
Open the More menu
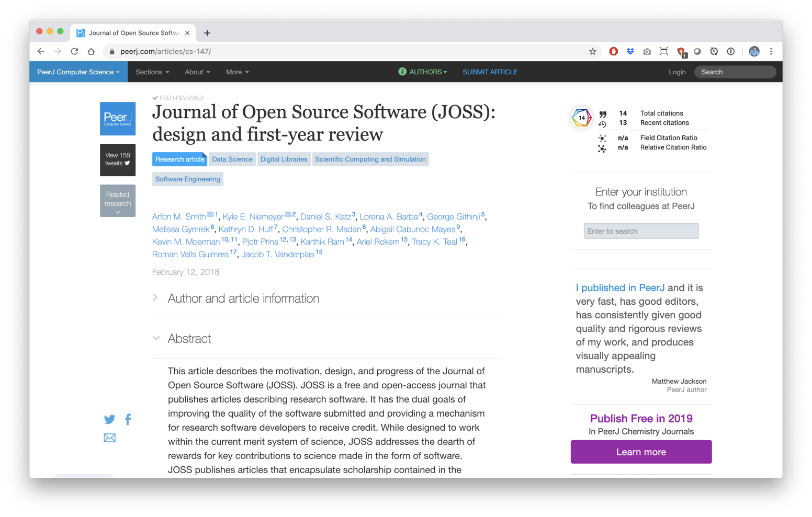(x=237, y=72)
